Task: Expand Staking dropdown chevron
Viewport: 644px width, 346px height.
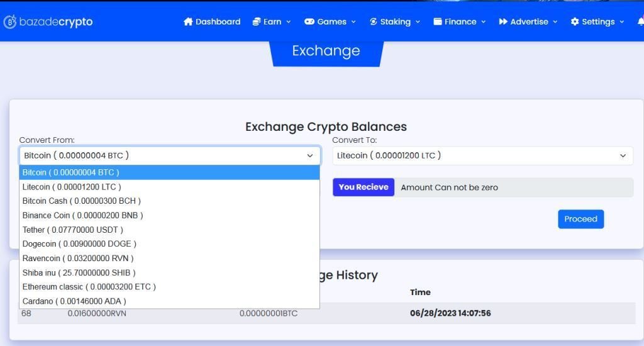Action: point(418,22)
